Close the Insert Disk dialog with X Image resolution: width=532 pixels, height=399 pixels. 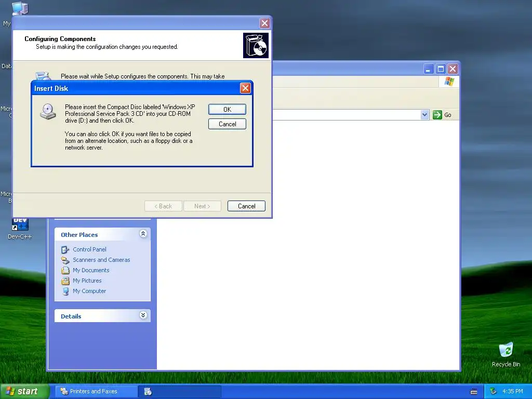click(245, 88)
